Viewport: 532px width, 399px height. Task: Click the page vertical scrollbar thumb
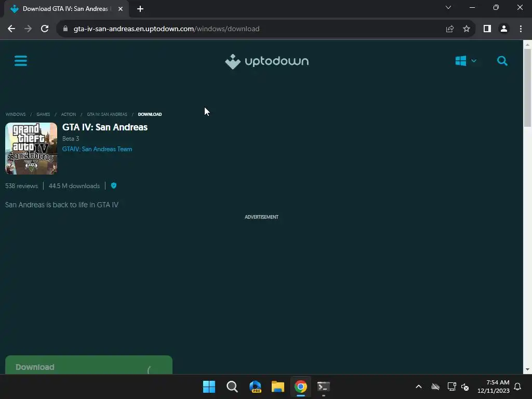tap(527, 87)
